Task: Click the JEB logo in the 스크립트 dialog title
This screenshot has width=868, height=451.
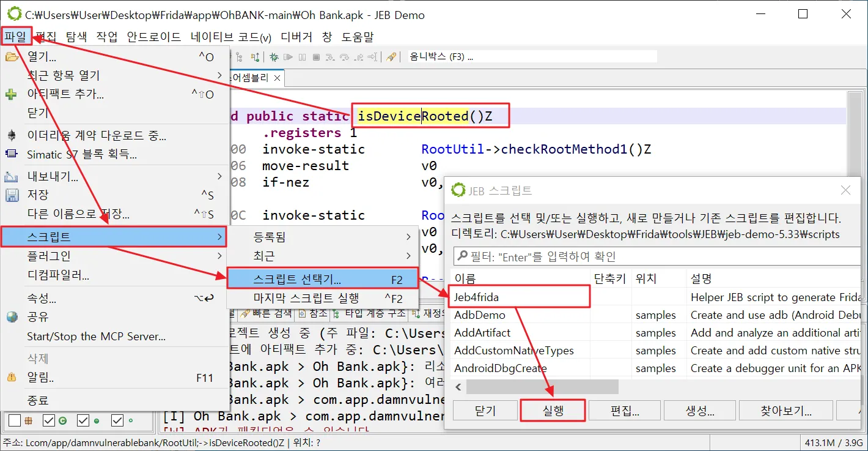Action: pyautogui.click(x=458, y=190)
